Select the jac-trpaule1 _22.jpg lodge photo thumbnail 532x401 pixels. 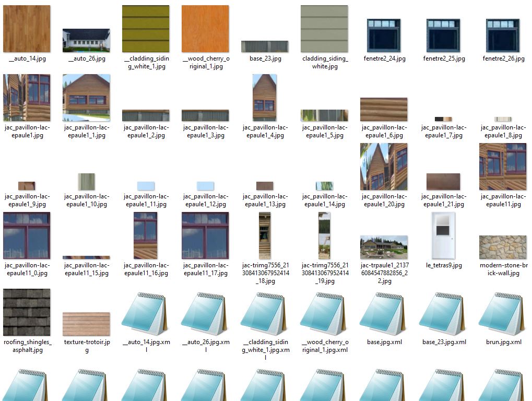[x=384, y=247]
